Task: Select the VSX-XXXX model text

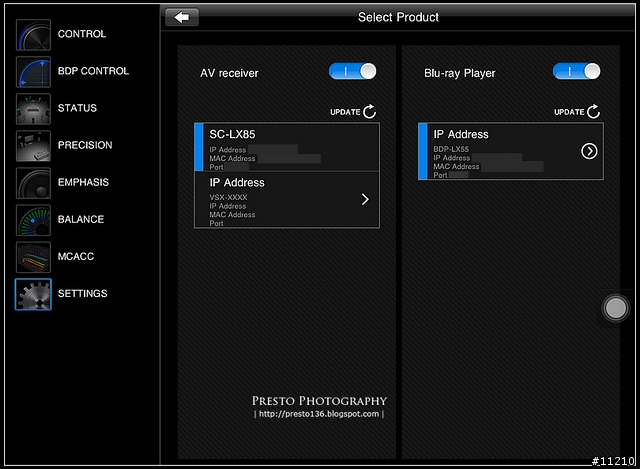Action: pyautogui.click(x=228, y=197)
